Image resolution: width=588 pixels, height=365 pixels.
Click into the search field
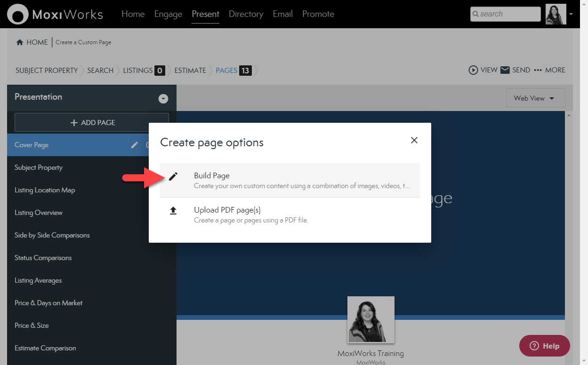[x=505, y=14]
